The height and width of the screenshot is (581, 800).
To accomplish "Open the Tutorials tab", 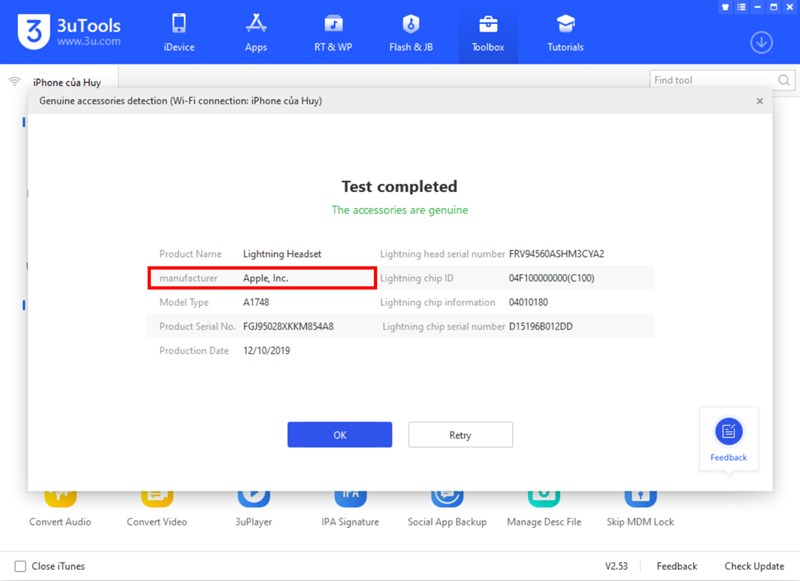I will 565,32.
